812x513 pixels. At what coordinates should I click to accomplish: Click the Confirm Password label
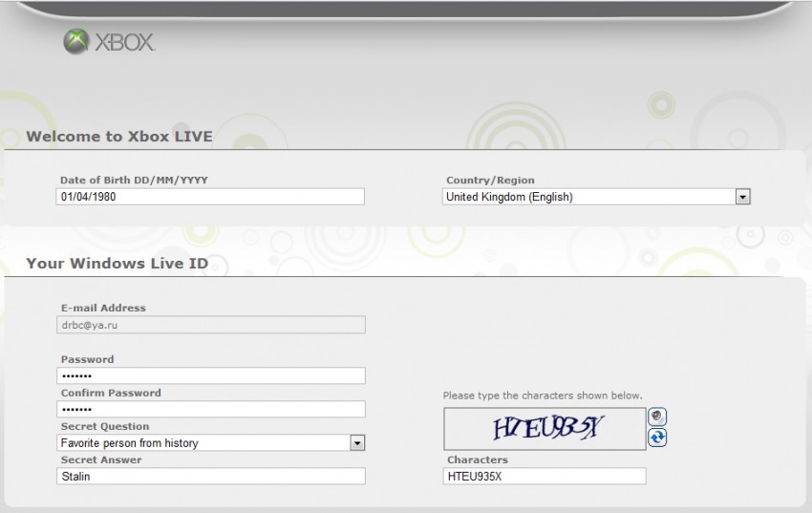tap(112, 393)
